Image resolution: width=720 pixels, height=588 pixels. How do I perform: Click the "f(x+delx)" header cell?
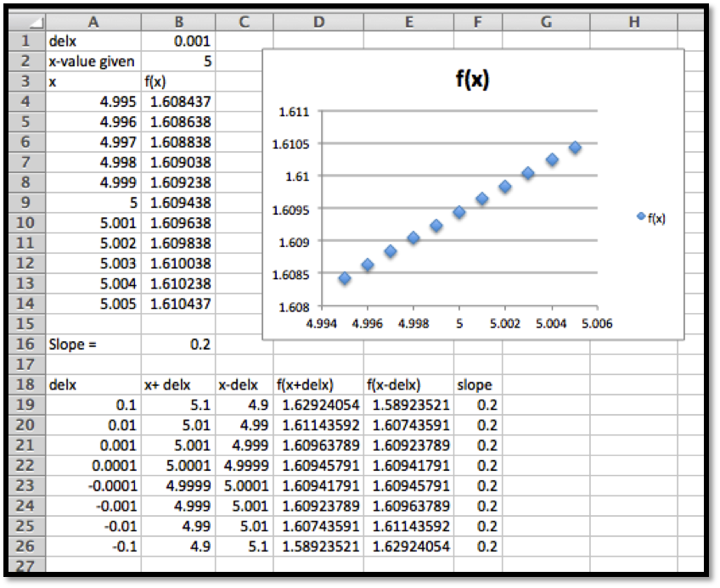click(x=318, y=385)
